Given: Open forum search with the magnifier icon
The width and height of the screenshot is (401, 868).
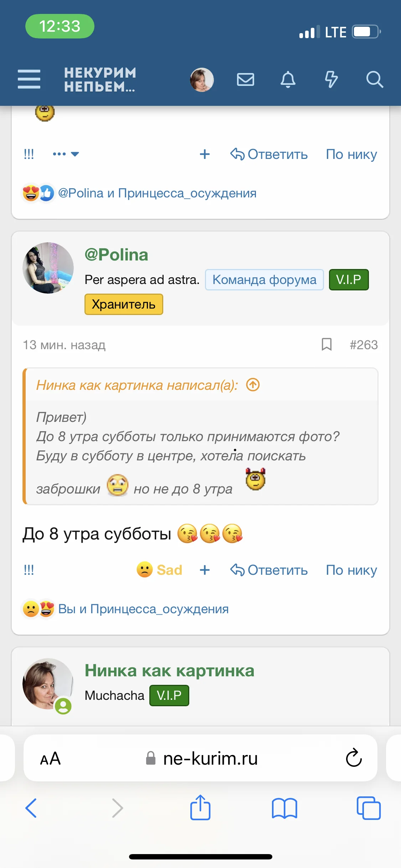Looking at the screenshot, I should 375,79.
